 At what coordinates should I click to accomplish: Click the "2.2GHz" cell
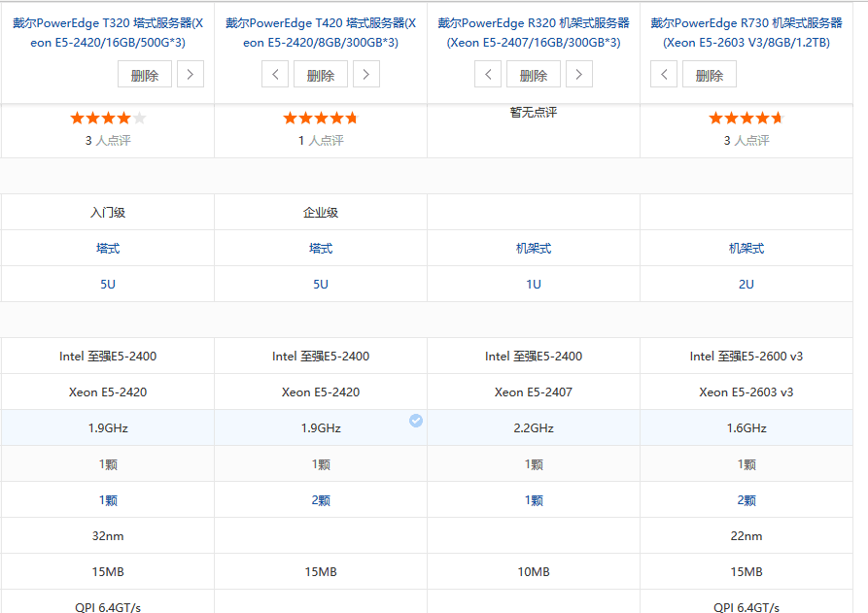tap(534, 428)
